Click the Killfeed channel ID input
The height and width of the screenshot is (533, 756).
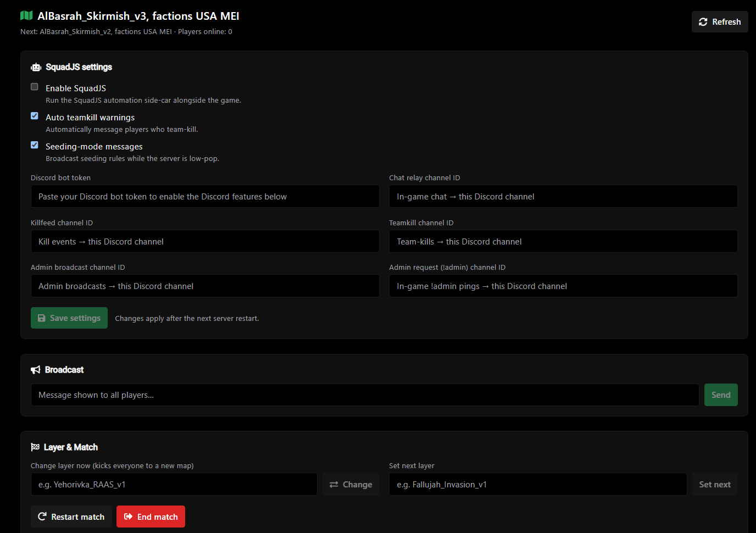coord(205,241)
